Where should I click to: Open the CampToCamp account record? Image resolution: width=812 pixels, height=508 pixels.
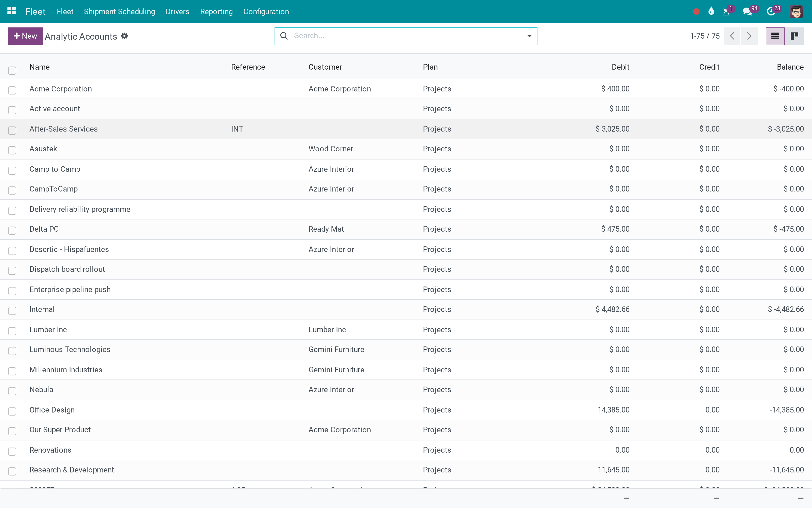click(53, 189)
